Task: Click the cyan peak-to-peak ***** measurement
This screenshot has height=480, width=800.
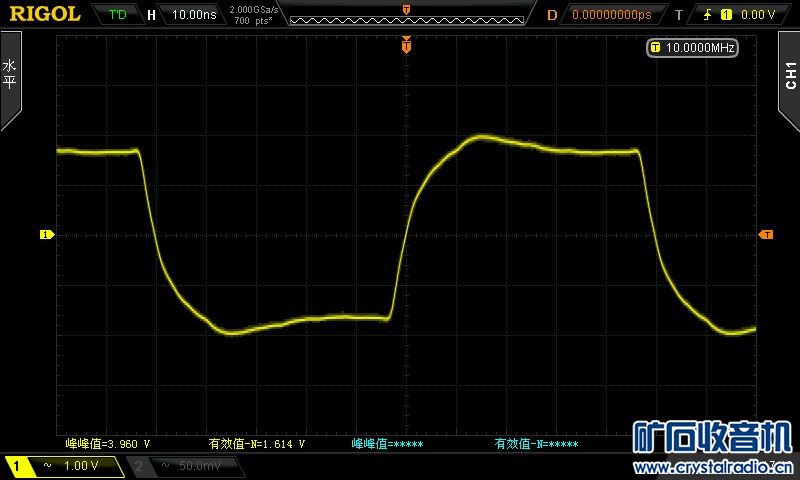Action: point(388,444)
